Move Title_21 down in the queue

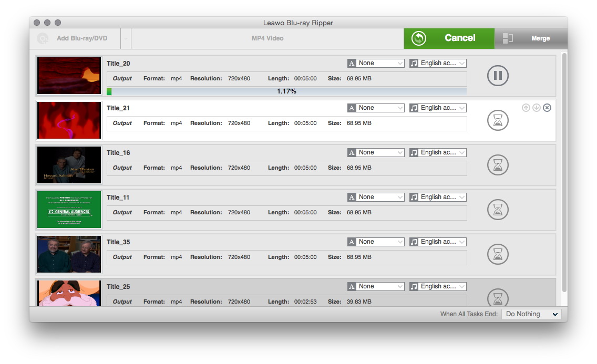536,108
